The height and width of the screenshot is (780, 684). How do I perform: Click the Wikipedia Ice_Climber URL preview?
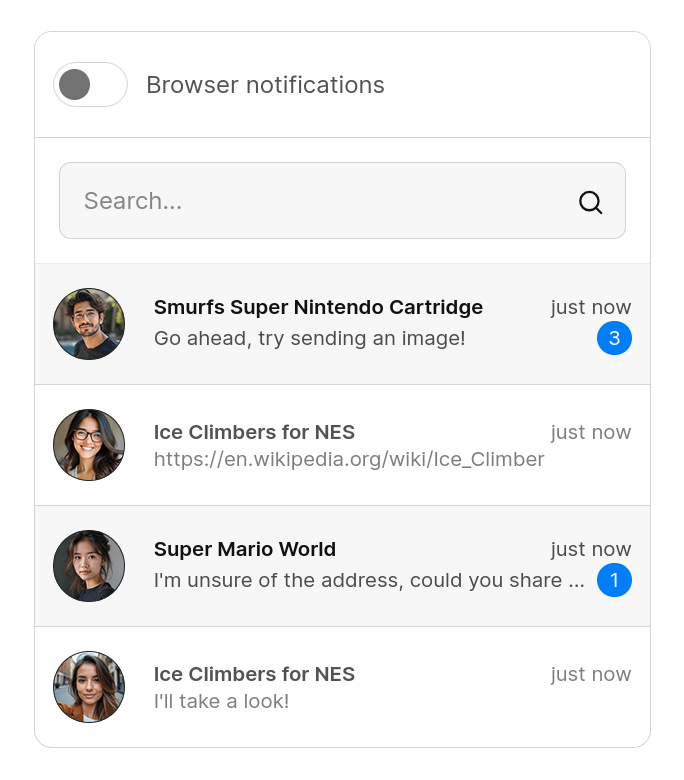point(349,459)
